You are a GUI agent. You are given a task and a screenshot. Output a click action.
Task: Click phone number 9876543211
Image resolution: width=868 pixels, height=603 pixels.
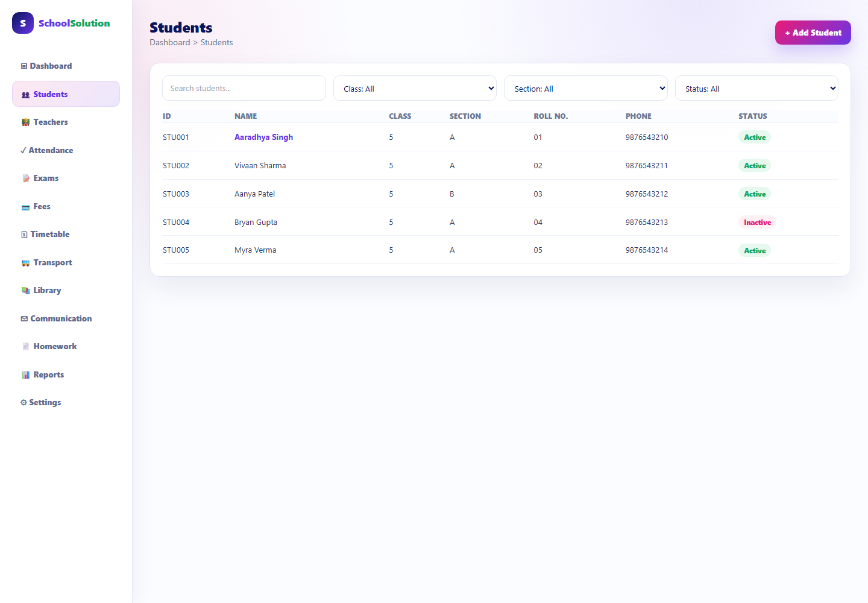(647, 166)
